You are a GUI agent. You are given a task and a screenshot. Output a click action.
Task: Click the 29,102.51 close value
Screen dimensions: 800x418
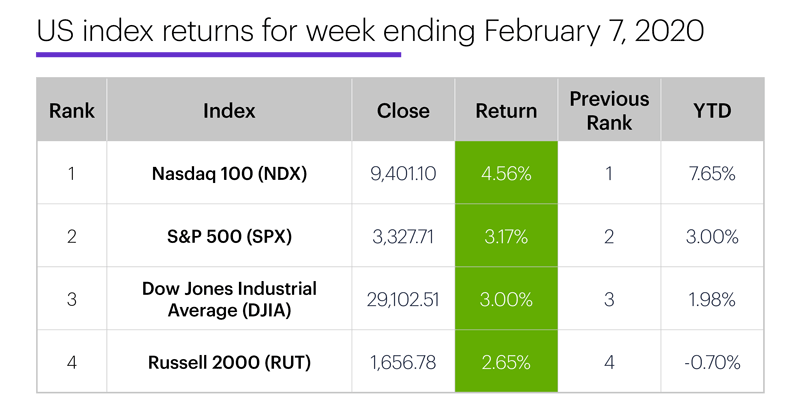coord(404,300)
